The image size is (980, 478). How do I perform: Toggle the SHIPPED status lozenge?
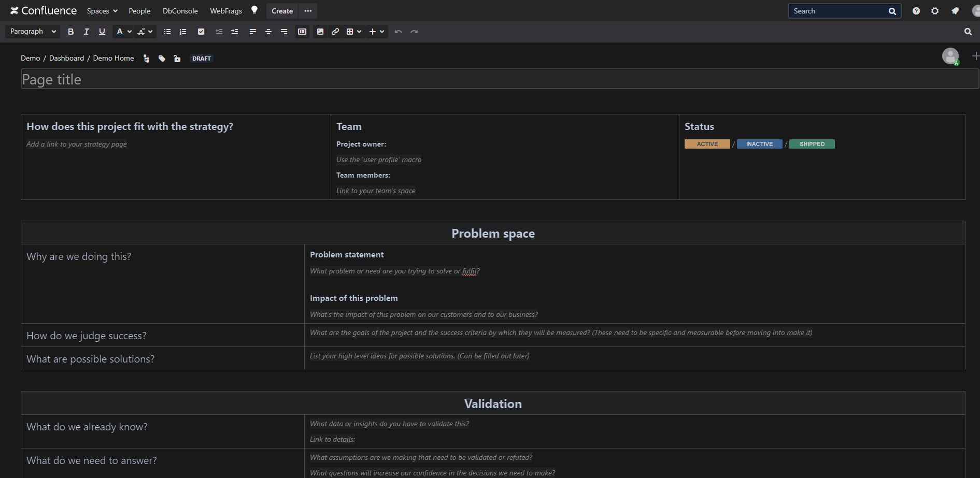tap(812, 143)
